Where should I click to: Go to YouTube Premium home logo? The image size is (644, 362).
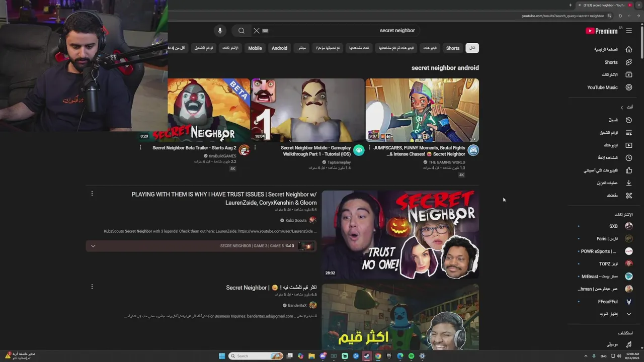[x=602, y=31]
